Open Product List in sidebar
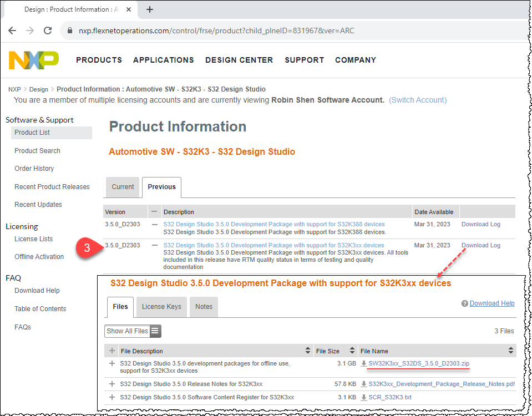Screen dimensions: 532x416 [x=51, y=133]
